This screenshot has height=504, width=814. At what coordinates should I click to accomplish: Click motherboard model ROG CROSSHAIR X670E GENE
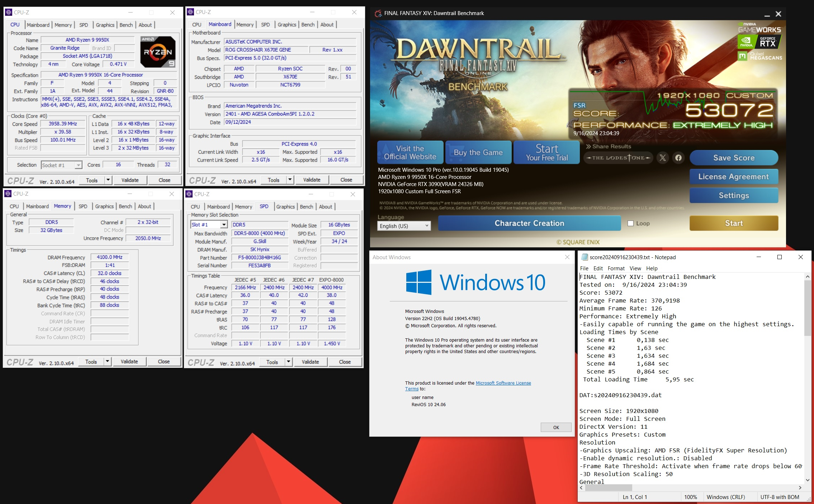point(266,50)
